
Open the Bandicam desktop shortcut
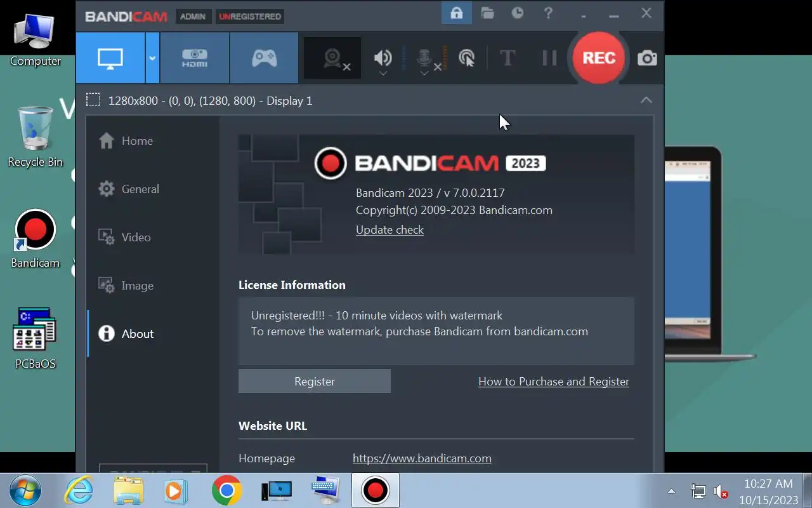pos(35,239)
